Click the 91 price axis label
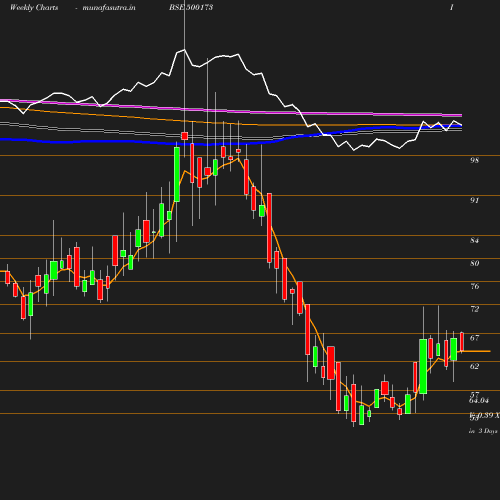The width and height of the screenshot is (500, 500). click(x=474, y=200)
